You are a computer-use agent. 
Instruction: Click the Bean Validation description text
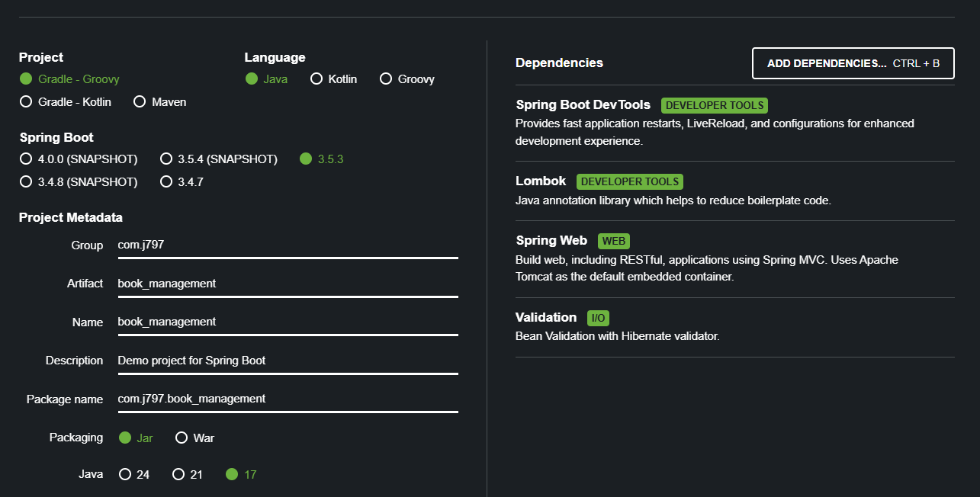617,335
